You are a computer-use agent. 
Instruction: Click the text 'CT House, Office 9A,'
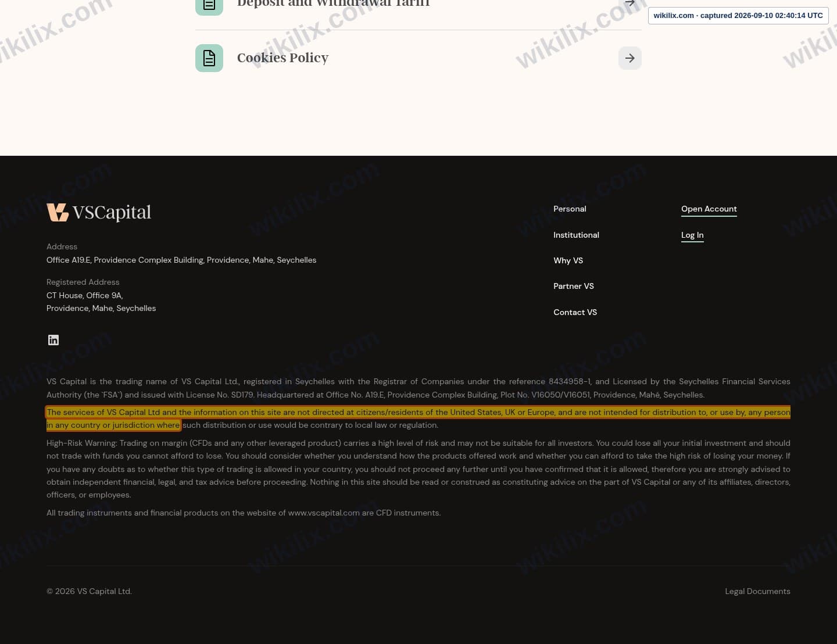(x=85, y=295)
